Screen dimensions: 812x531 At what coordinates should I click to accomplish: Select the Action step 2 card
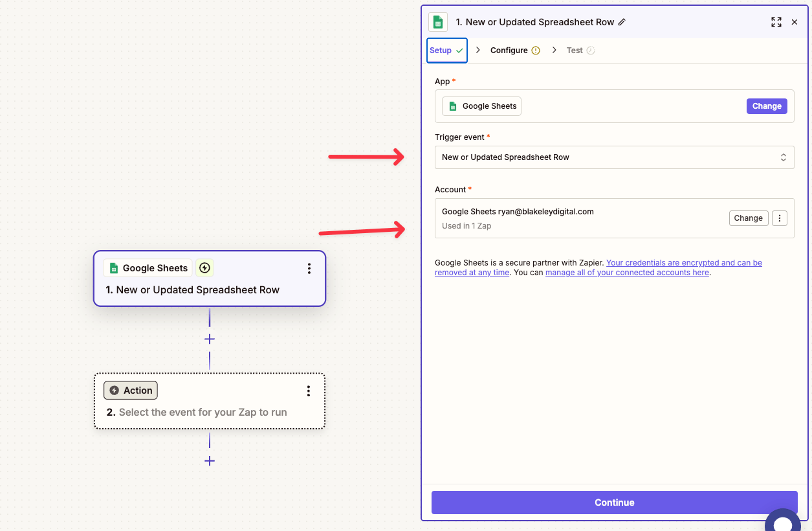tap(210, 401)
